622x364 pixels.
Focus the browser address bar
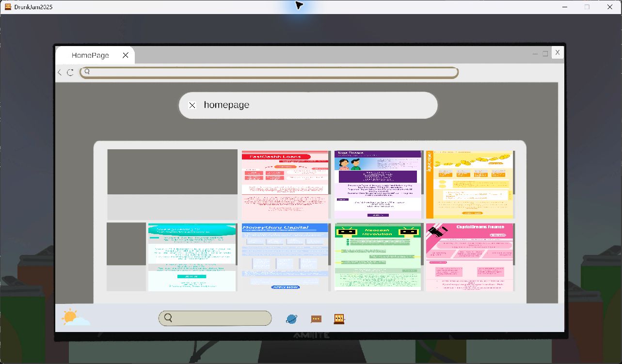click(x=269, y=73)
